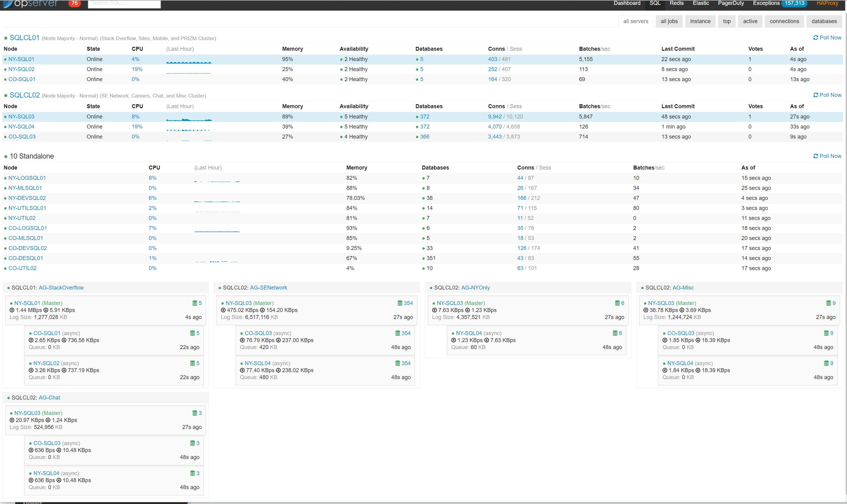Click database icon on AG-NYOnly NY-SQL04 replica
847x504 pixels.
[615, 333]
